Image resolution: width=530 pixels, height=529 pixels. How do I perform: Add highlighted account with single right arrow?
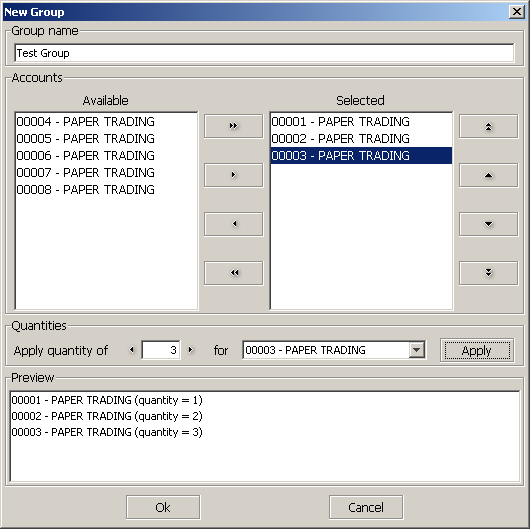(233, 175)
